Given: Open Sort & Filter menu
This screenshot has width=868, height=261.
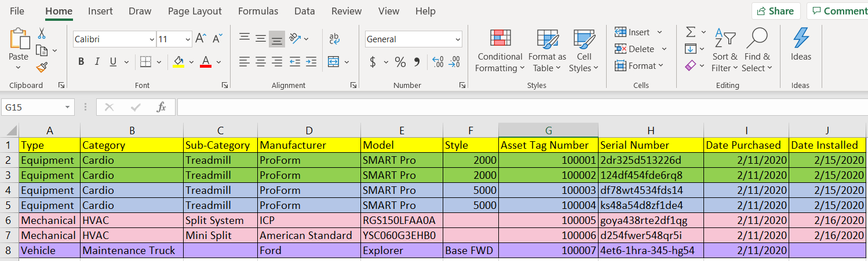Looking at the screenshot, I should pyautogui.click(x=725, y=51).
